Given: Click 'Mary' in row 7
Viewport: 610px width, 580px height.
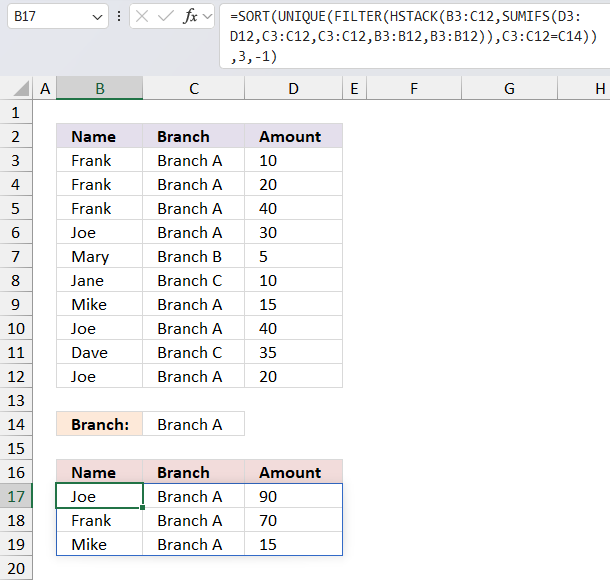Looking at the screenshot, I should click(100, 256).
